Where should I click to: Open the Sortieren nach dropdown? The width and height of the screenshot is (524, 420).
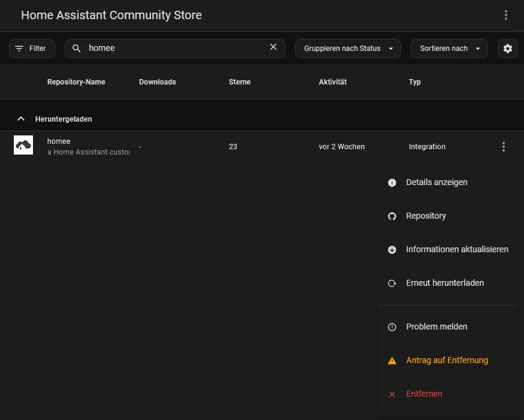click(449, 49)
